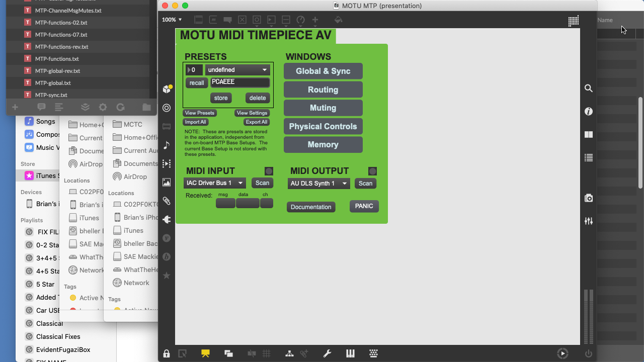Screen dimensions: 644x362
Task: Click View Settings button
Action: click(252, 113)
